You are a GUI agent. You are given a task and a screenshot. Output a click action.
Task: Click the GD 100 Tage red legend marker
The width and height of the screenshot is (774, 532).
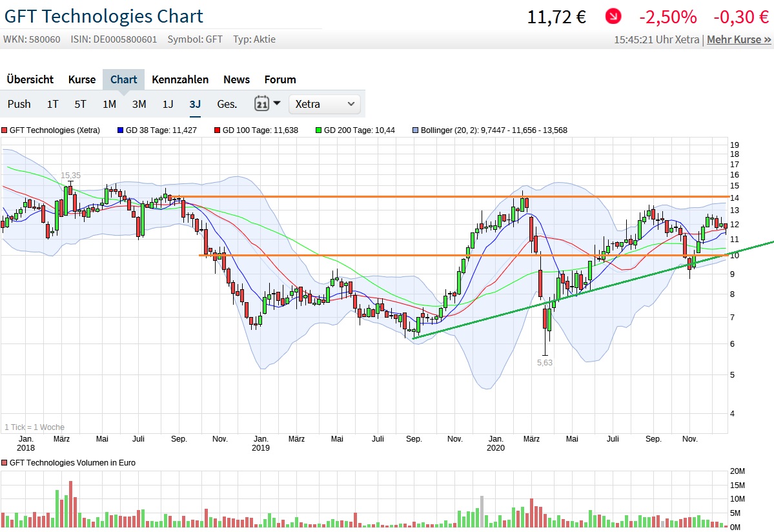[217, 130]
